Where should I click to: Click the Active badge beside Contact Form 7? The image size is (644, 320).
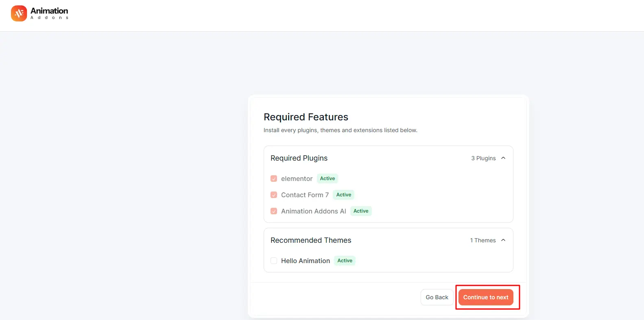[344, 195]
